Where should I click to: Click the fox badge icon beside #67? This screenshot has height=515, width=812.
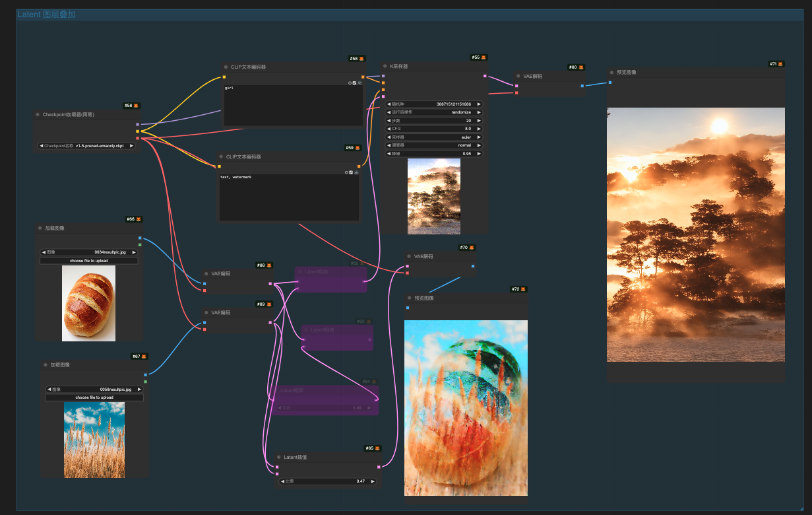pos(144,357)
